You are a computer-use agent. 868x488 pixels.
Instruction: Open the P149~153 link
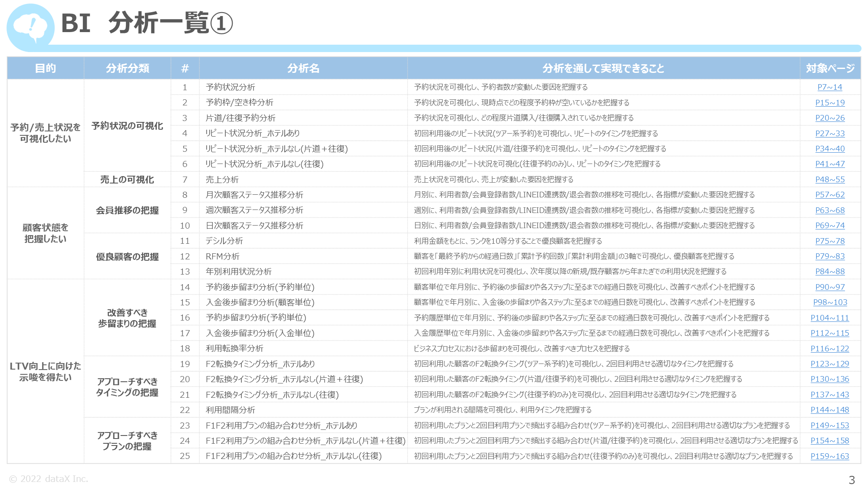point(830,426)
